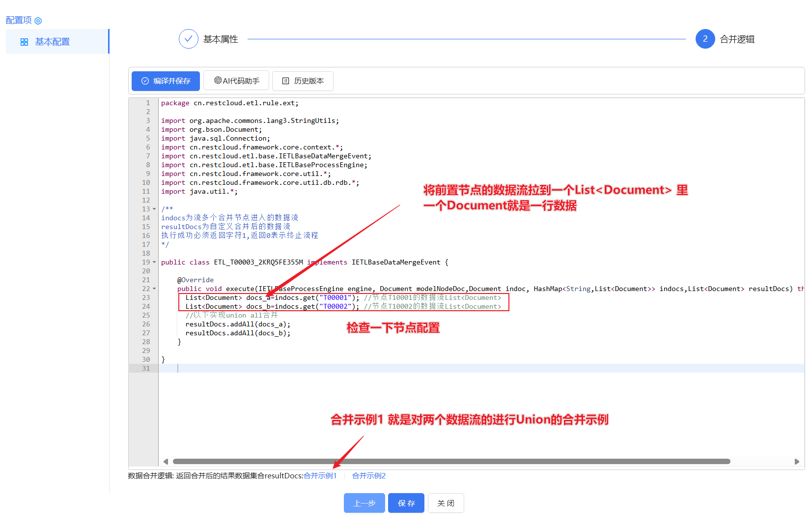
Task: Collapse the class fold at line 19
Action: pyautogui.click(x=154, y=263)
